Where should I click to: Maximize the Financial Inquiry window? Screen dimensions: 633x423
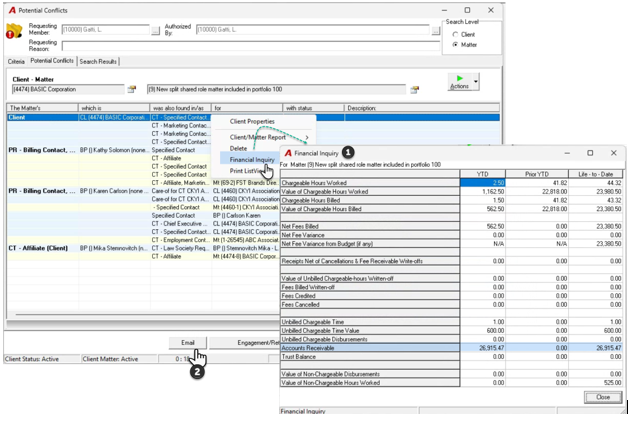pos(590,153)
